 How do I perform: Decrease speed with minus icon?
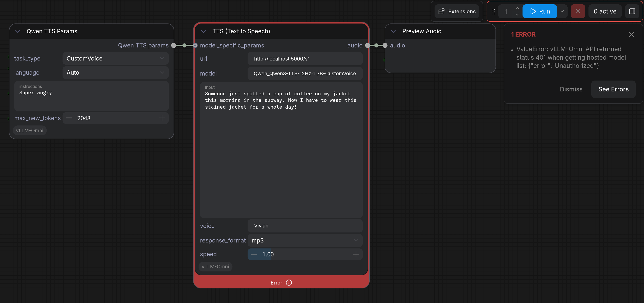pos(254,254)
